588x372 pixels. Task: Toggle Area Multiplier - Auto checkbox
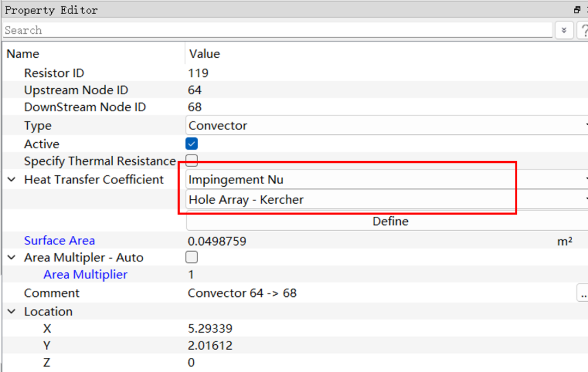coord(192,257)
